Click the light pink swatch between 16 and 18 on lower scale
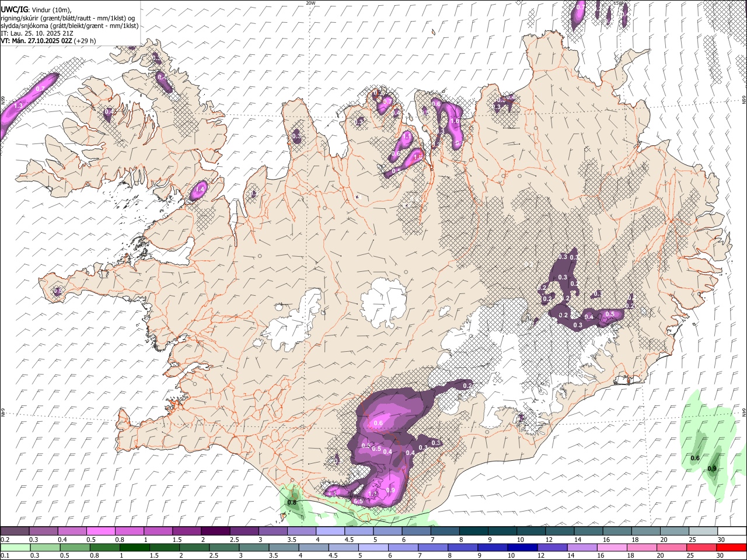Viewport: 747px width, 560px height. [x=612, y=547]
